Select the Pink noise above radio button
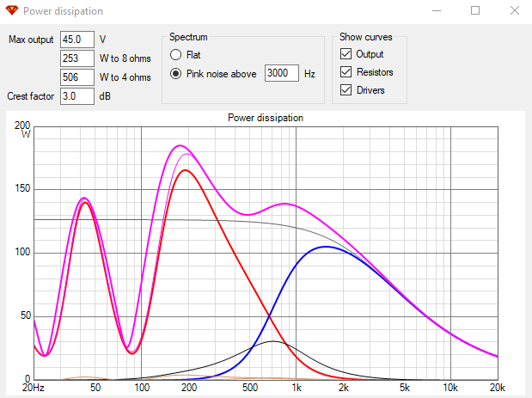 (x=175, y=74)
